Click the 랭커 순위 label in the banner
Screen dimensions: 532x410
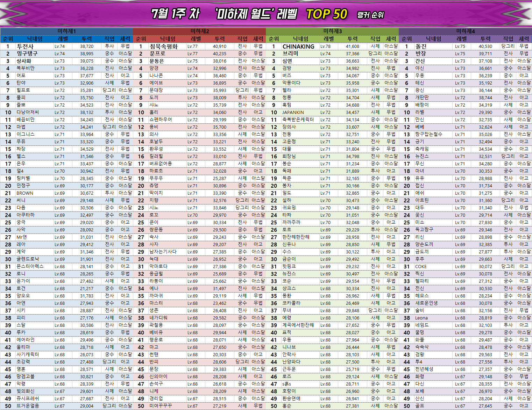[x=370, y=15]
